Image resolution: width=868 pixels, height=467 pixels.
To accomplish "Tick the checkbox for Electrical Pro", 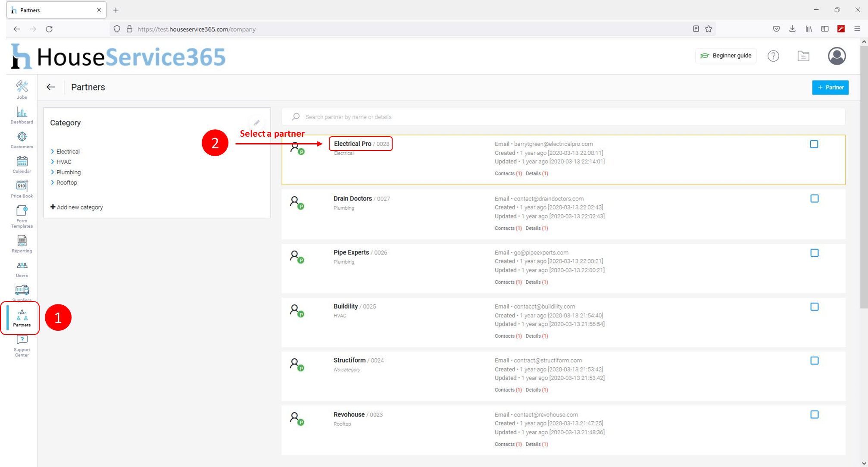I will tap(814, 144).
